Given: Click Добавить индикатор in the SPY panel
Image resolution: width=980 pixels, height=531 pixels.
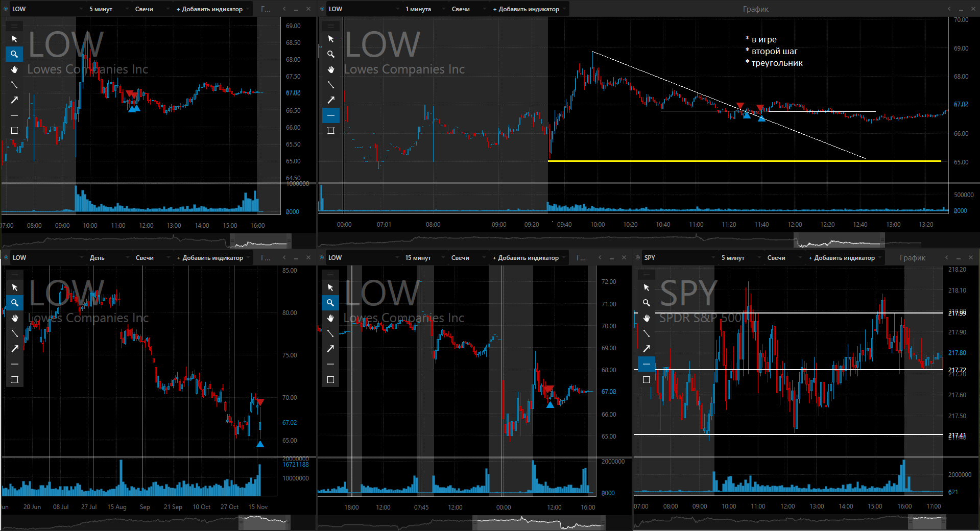Looking at the screenshot, I should 845,258.
